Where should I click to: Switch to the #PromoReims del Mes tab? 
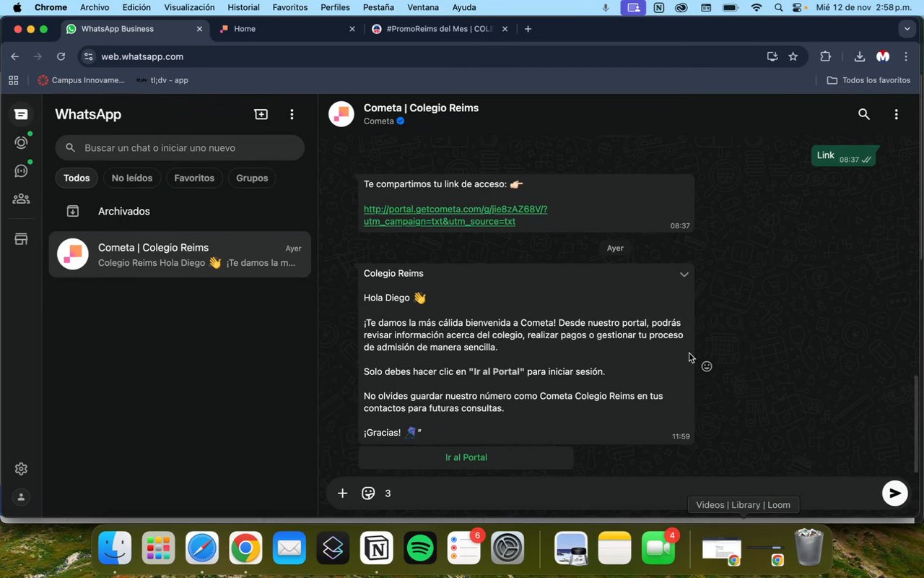click(x=440, y=29)
